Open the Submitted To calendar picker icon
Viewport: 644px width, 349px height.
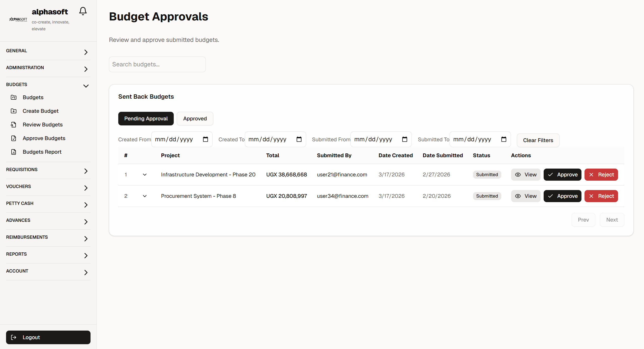[x=504, y=139]
